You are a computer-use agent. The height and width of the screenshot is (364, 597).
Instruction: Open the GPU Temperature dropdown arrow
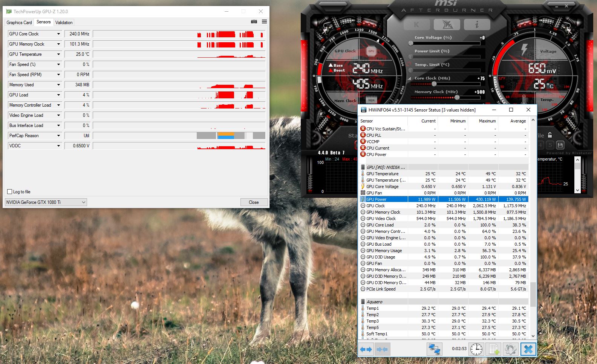[58, 54]
